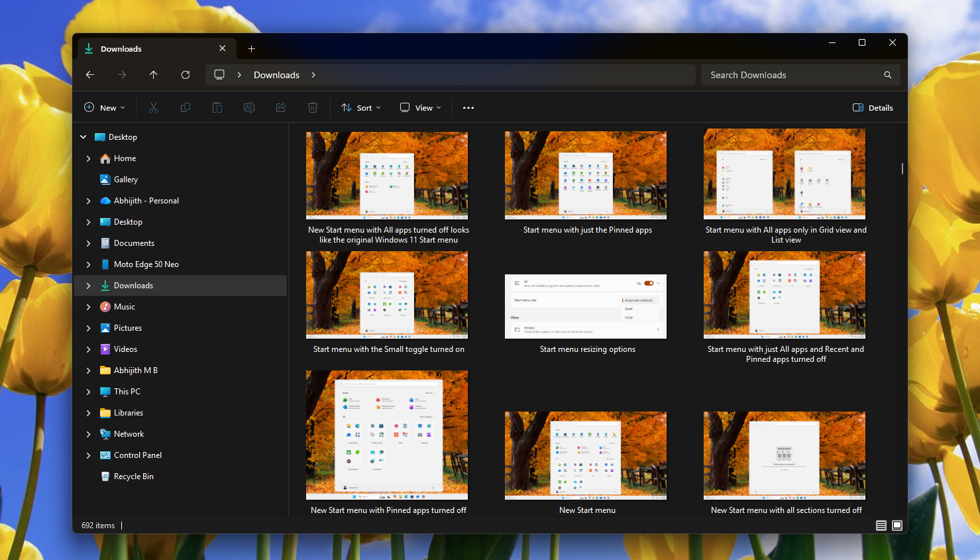Viewport: 980px width, 560px height.
Task: Click Downloads breadcrumb in address bar
Action: pyautogui.click(x=276, y=75)
